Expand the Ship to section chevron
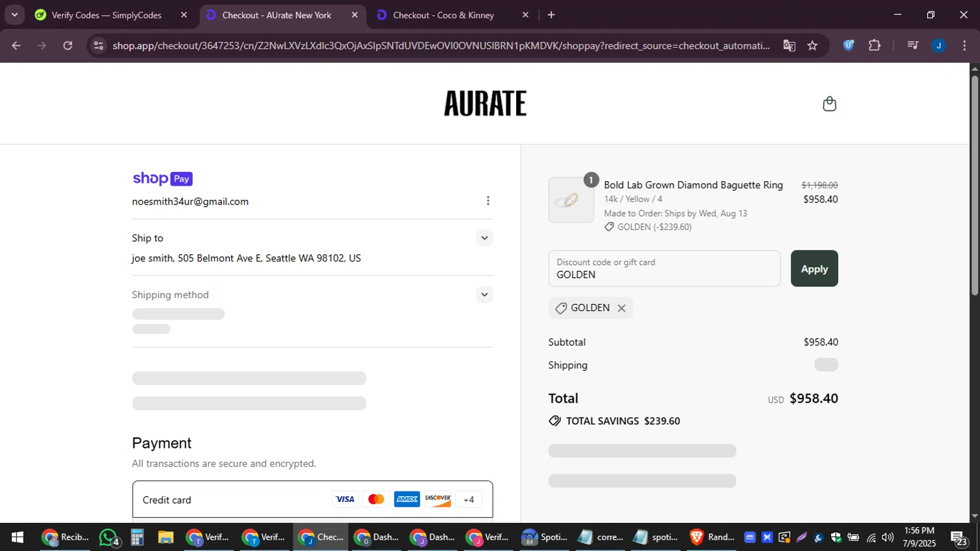 [x=484, y=238]
